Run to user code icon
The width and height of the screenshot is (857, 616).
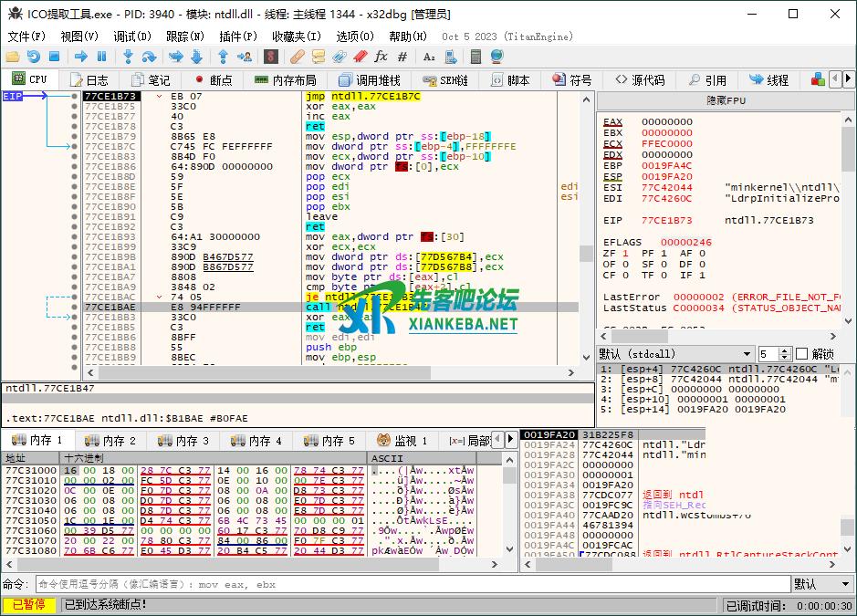[x=245, y=57]
